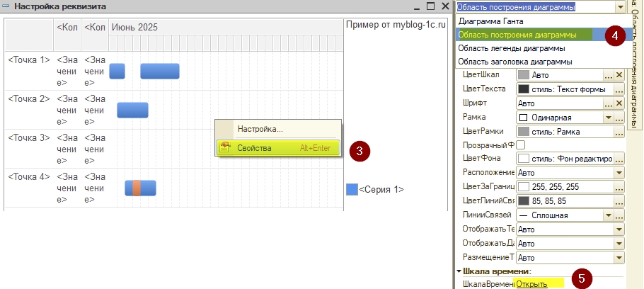Click the vertical side tab of properties panel
The height and width of the screenshot is (289, 644).
click(x=635, y=66)
